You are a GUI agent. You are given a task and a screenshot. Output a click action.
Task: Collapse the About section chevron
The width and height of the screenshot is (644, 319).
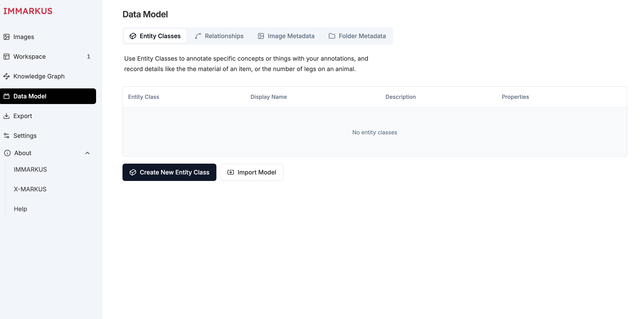(87, 153)
